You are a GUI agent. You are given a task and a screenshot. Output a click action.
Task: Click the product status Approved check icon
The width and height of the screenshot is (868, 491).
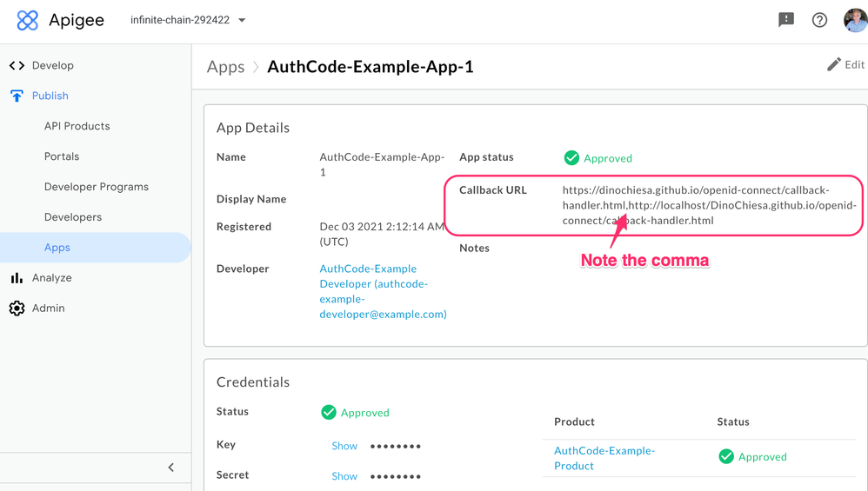pos(726,457)
